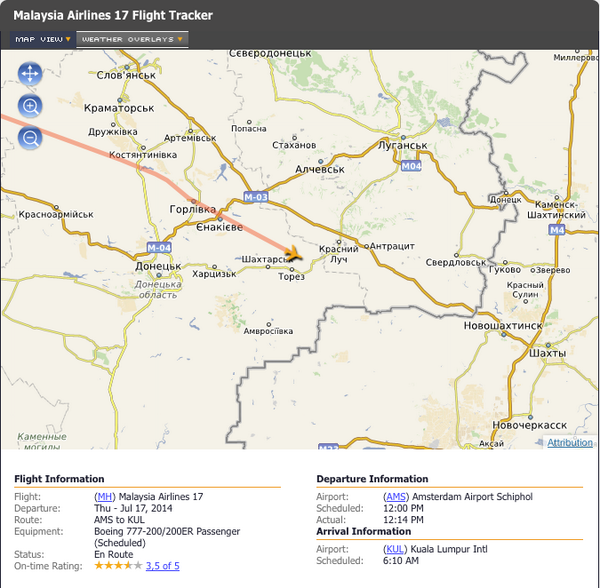Click the Шахтарськ town label
Viewport: 600px width, 588px height.
[266, 259]
